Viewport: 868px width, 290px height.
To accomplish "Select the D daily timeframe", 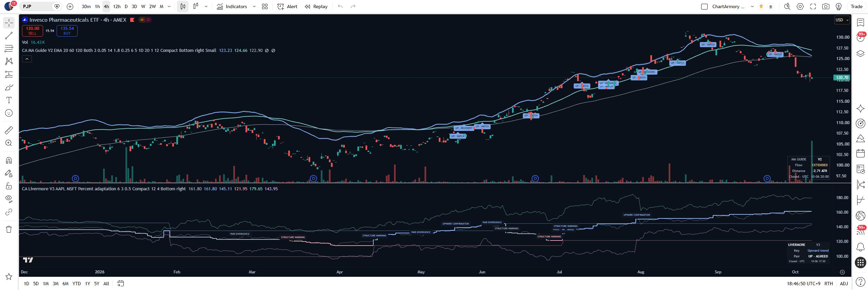I will click(x=126, y=6).
